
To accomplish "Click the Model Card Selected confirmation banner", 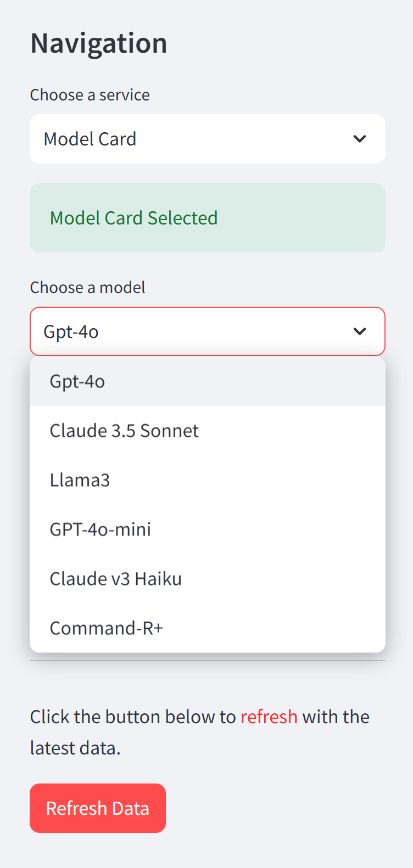I will click(207, 217).
